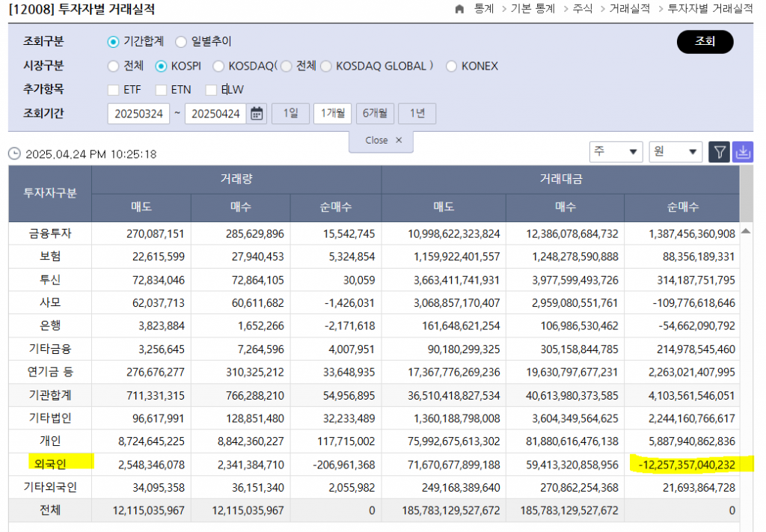Enable the ETF checkbox

pyautogui.click(x=114, y=90)
